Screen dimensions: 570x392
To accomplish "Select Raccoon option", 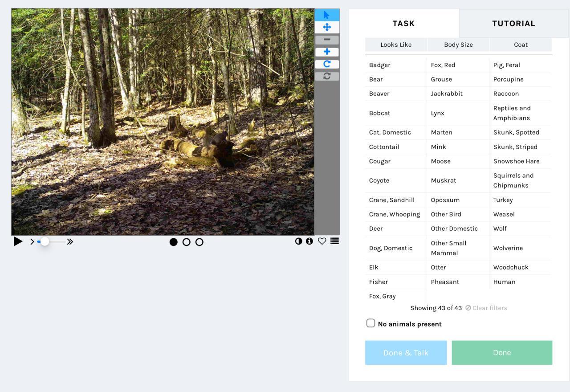I will coord(520,94).
